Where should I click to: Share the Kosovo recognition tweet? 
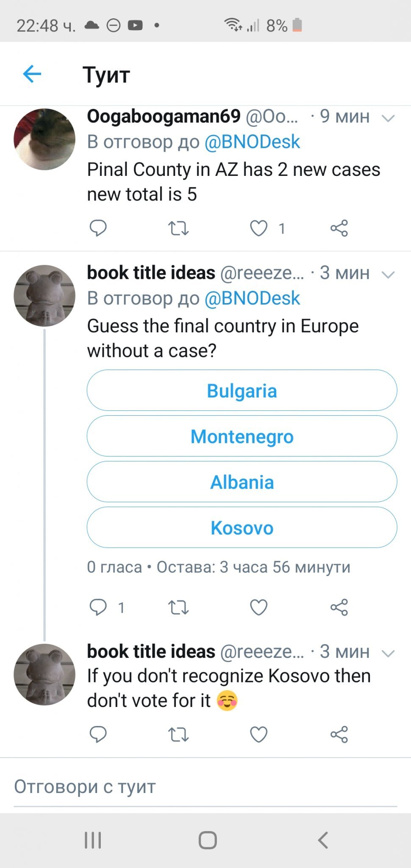click(x=339, y=734)
